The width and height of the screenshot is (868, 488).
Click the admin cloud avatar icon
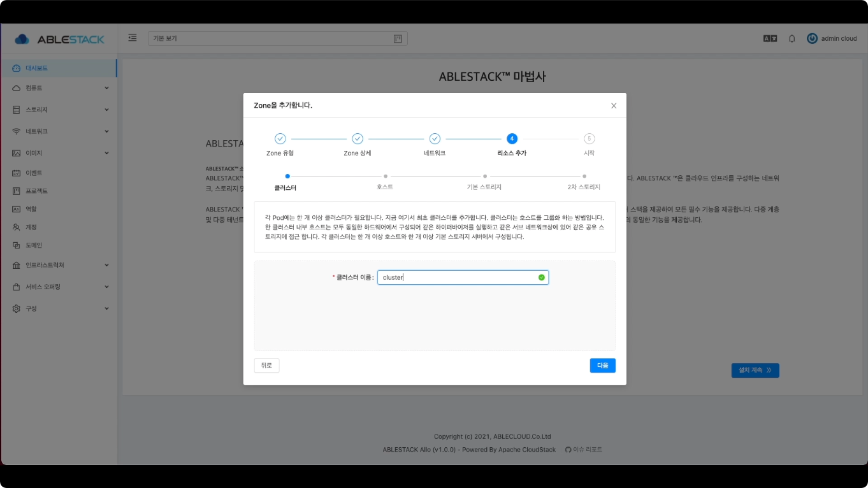tap(812, 38)
